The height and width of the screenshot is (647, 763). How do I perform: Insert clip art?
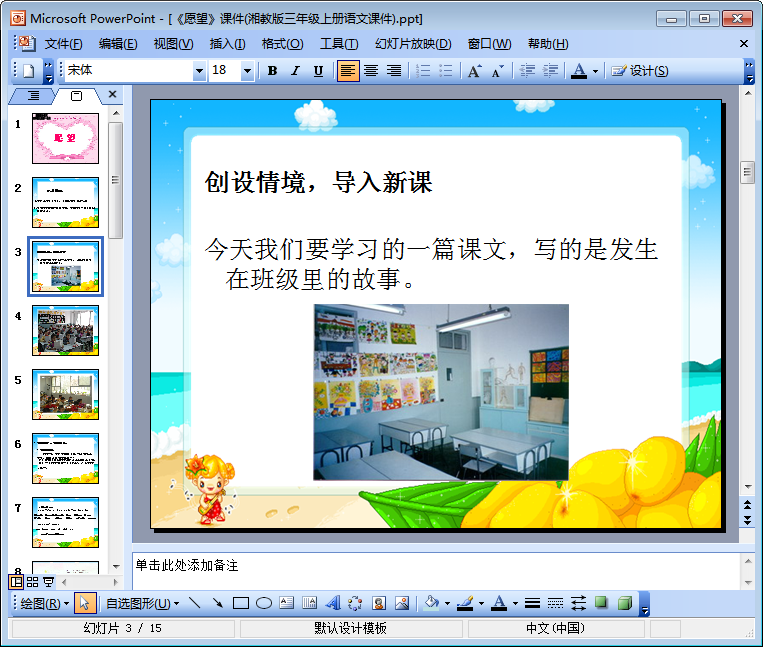pos(379,604)
